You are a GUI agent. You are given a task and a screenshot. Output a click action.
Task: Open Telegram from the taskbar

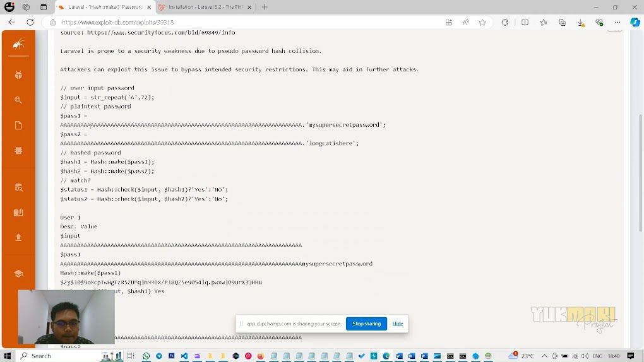pyautogui.click(x=159, y=356)
